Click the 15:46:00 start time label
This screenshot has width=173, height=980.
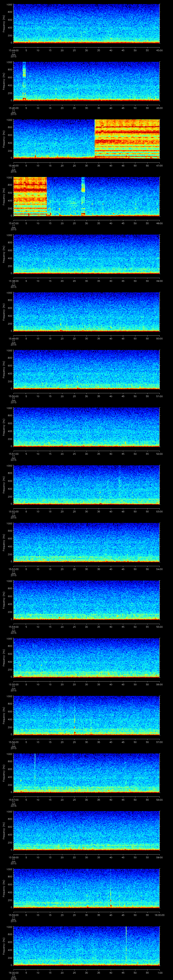point(13,166)
